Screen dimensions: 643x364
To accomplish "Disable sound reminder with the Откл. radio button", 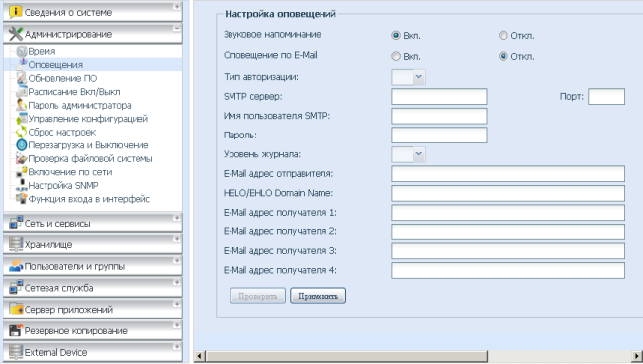I will pos(504,36).
